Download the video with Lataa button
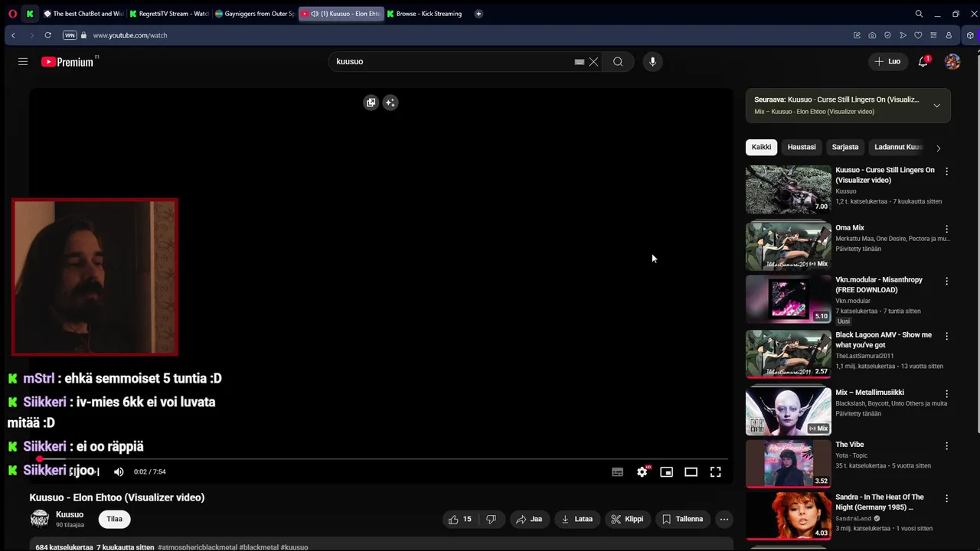Screen dimensions: 980x551 pyautogui.click(x=577, y=519)
